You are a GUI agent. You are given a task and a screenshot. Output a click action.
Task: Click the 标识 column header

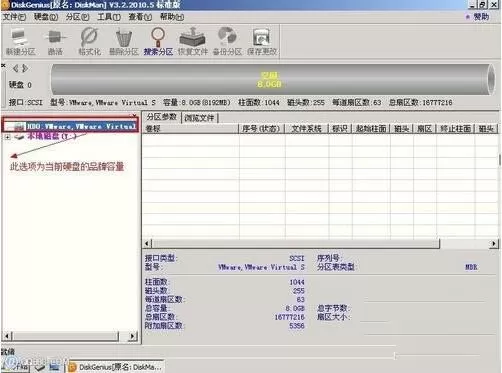pos(340,129)
